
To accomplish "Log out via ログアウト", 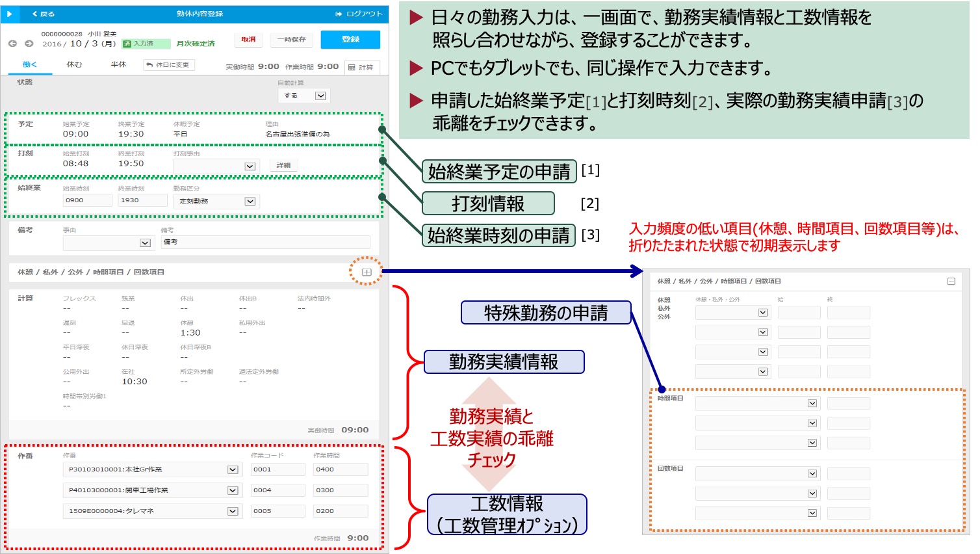I will 359,14.
